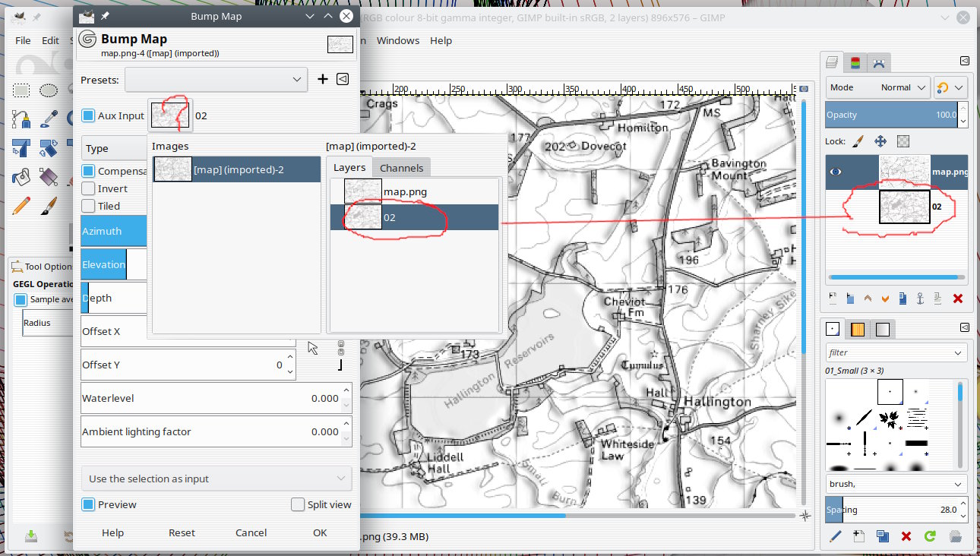Adjust the Azimuth slider
Screen dimensions: 980x556
point(114,231)
